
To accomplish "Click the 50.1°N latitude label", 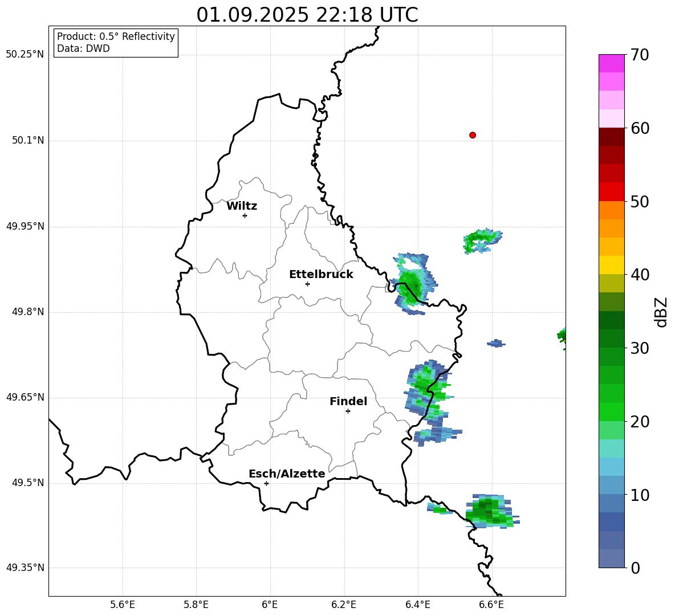I will point(28,141).
